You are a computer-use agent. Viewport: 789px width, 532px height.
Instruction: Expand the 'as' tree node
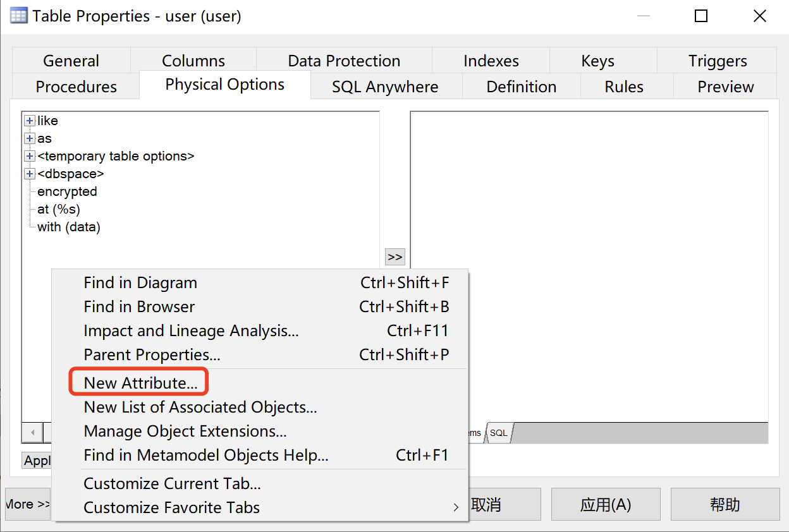(29, 138)
